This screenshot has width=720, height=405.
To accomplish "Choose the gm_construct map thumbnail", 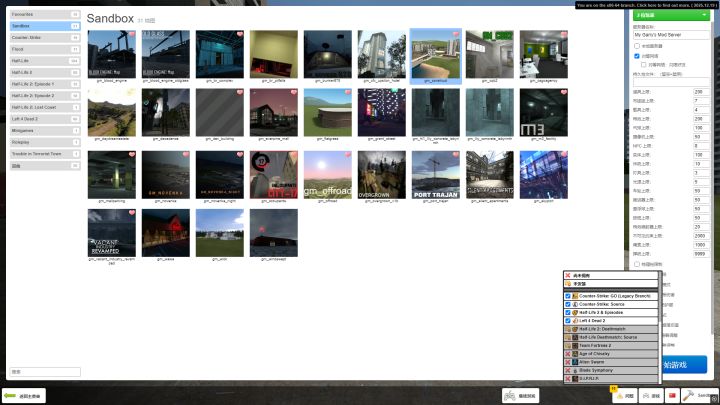I will coord(435,54).
